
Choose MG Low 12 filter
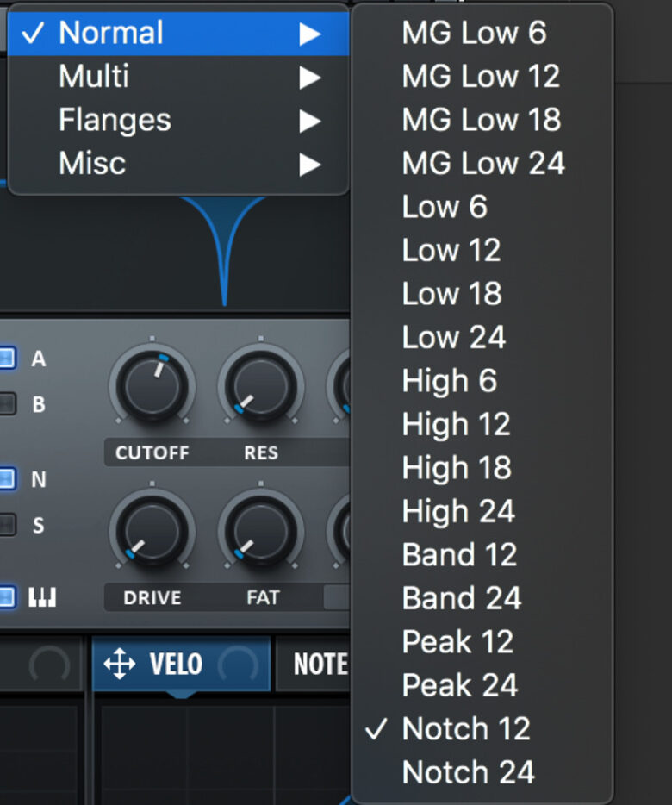click(482, 77)
